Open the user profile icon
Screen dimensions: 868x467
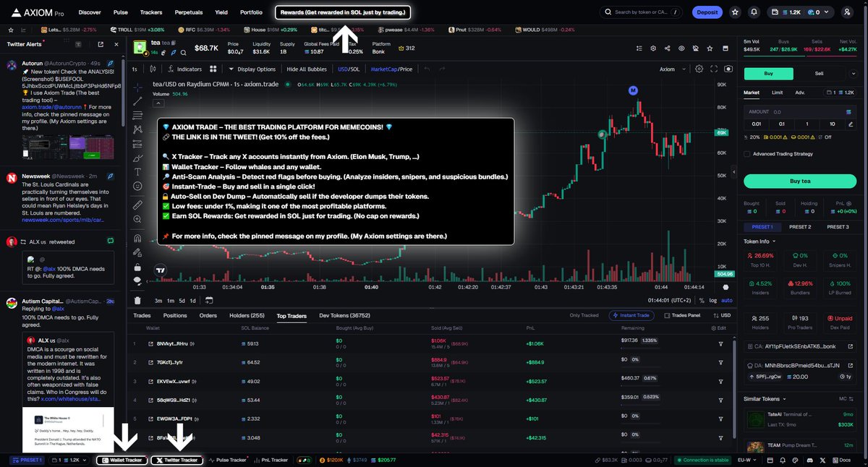[847, 12]
